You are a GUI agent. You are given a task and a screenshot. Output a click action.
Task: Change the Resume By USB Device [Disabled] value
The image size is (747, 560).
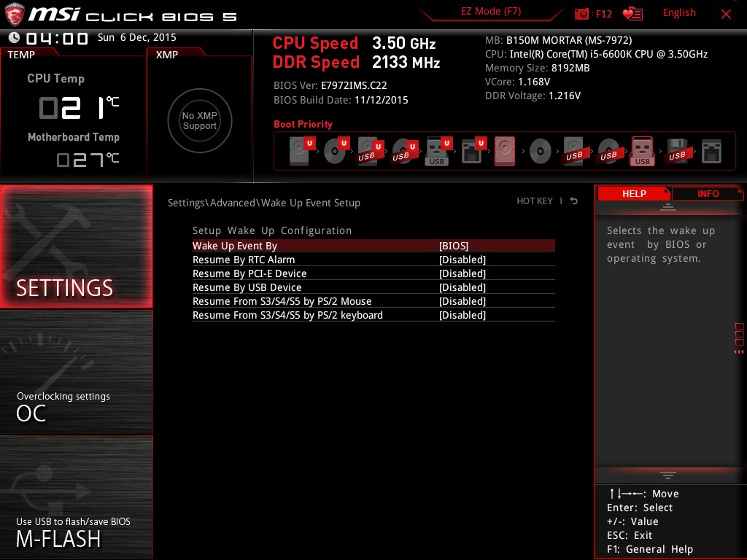[x=462, y=287]
